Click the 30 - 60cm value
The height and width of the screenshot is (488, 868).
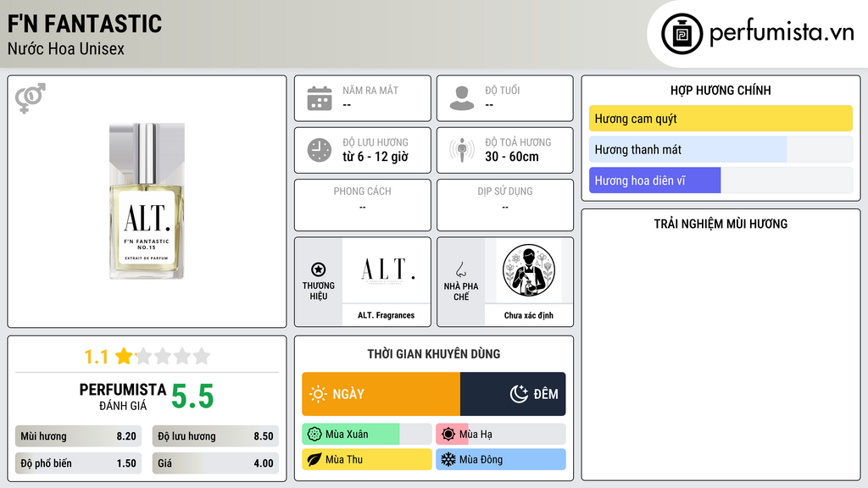[x=511, y=157]
